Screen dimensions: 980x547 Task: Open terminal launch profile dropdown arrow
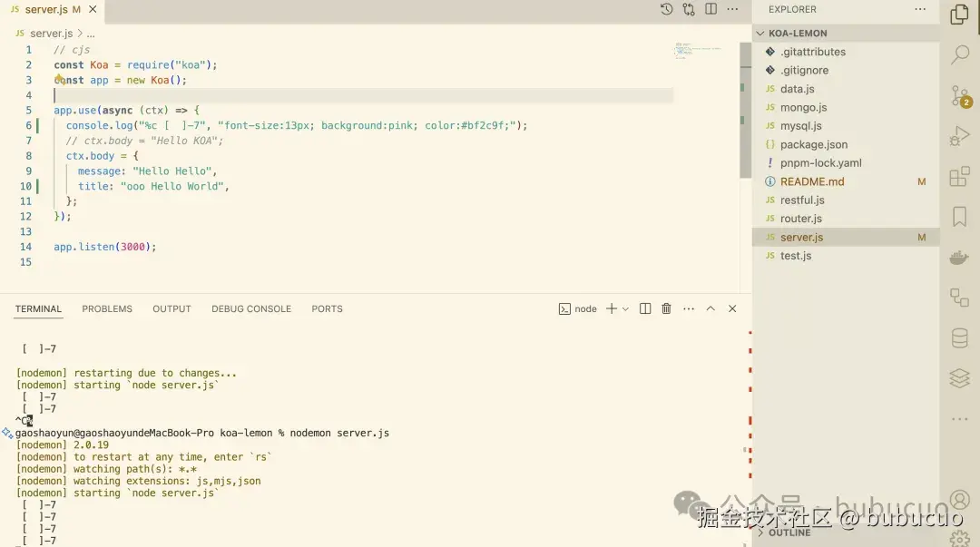[625, 308]
